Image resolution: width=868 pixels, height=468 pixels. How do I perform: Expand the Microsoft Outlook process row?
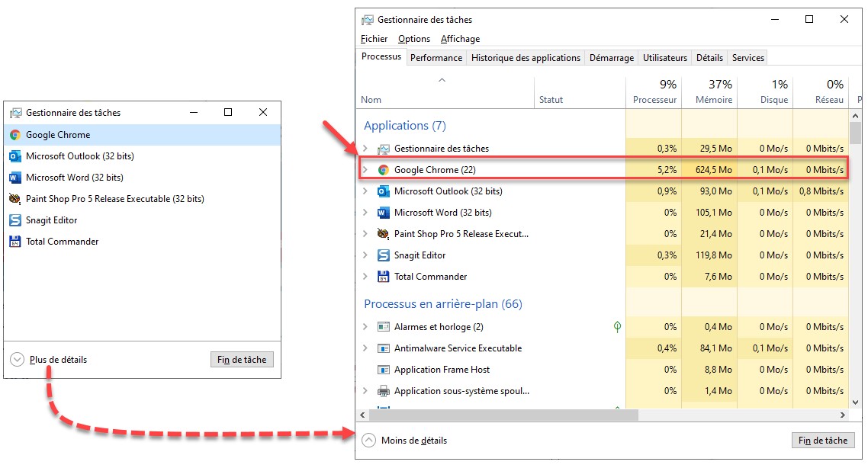365,191
